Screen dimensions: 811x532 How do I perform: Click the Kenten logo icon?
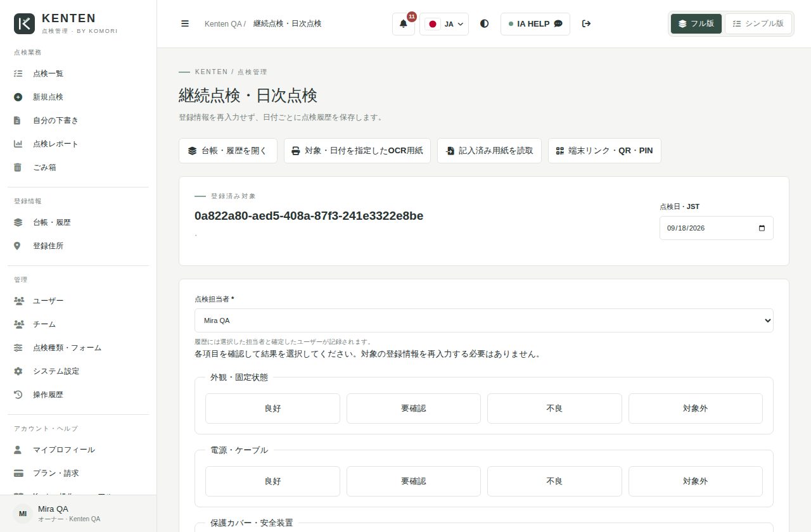point(24,23)
